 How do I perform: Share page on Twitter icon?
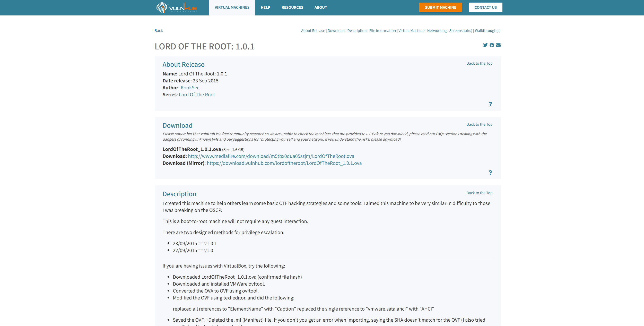click(485, 45)
